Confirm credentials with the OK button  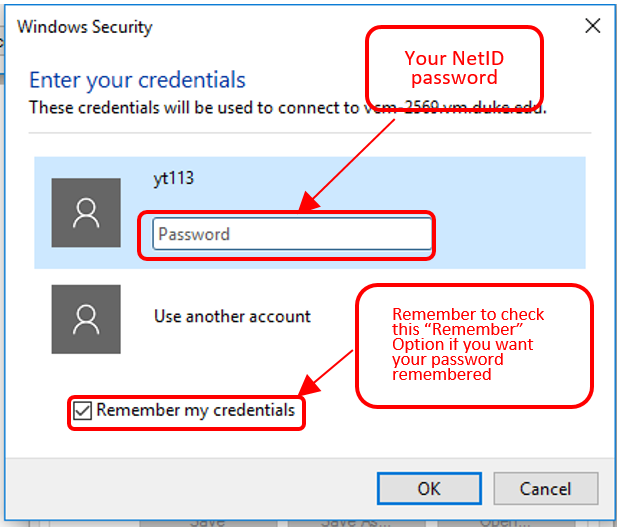point(429,488)
